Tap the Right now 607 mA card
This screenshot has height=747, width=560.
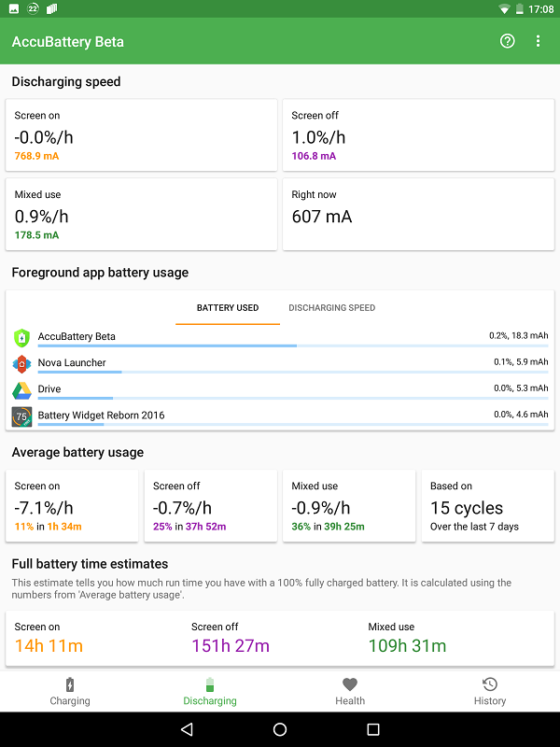[x=418, y=214]
